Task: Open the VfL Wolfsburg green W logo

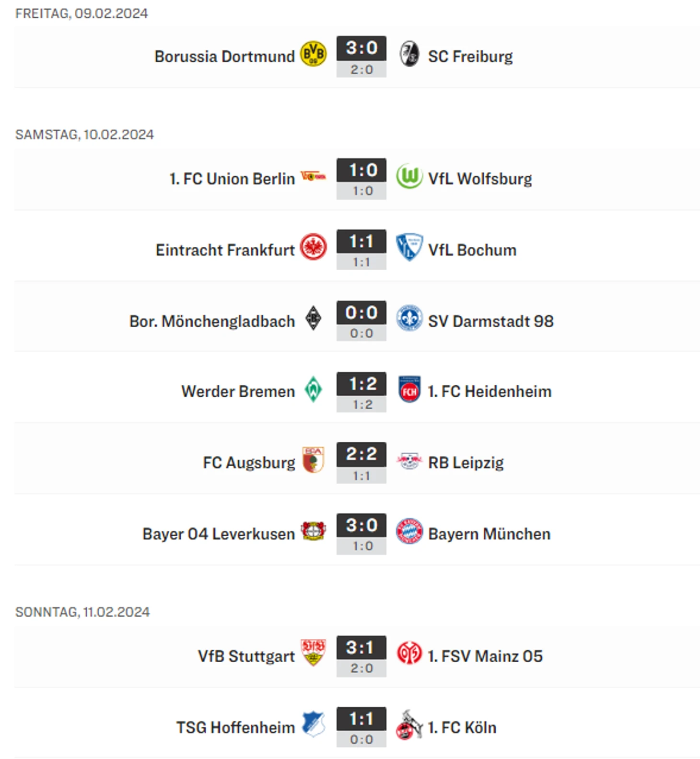Action: (x=409, y=176)
